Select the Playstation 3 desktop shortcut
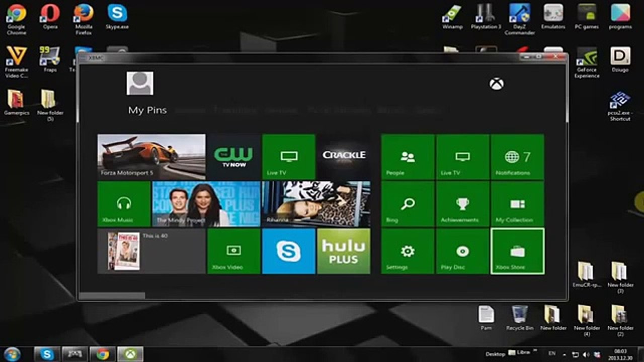The width and height of the screenshot is (644, 362). (x=486, y=16)
